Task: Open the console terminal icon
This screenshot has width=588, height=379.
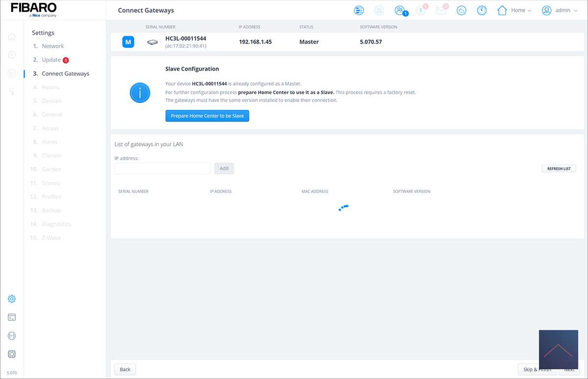Action: [x=12, y=317]
